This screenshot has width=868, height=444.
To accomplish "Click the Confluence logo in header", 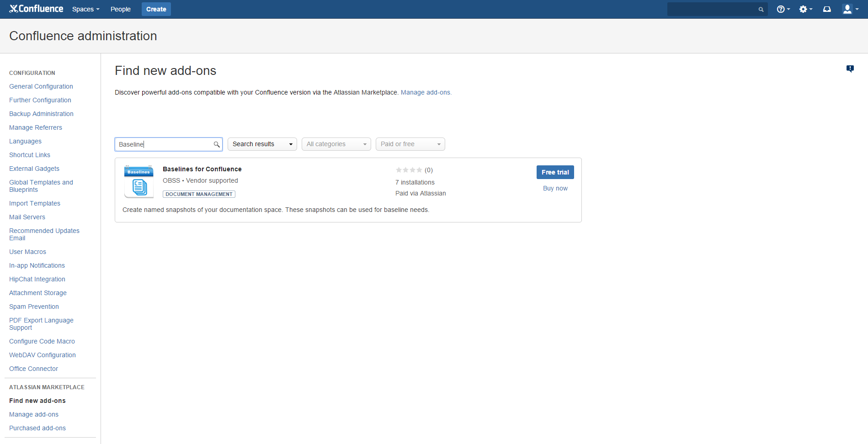I will coord(36,9).
